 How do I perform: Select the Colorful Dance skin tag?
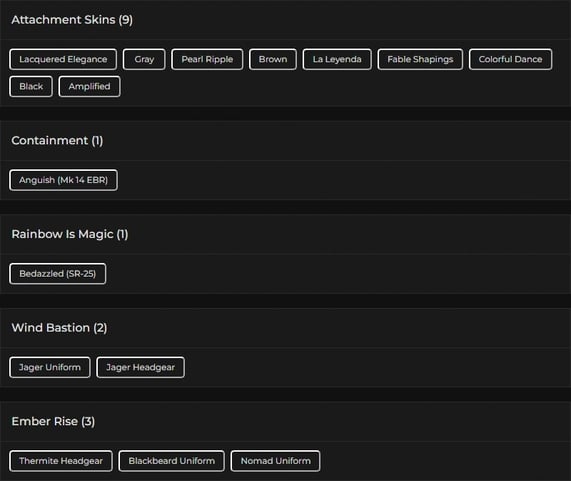pos(510,59)
